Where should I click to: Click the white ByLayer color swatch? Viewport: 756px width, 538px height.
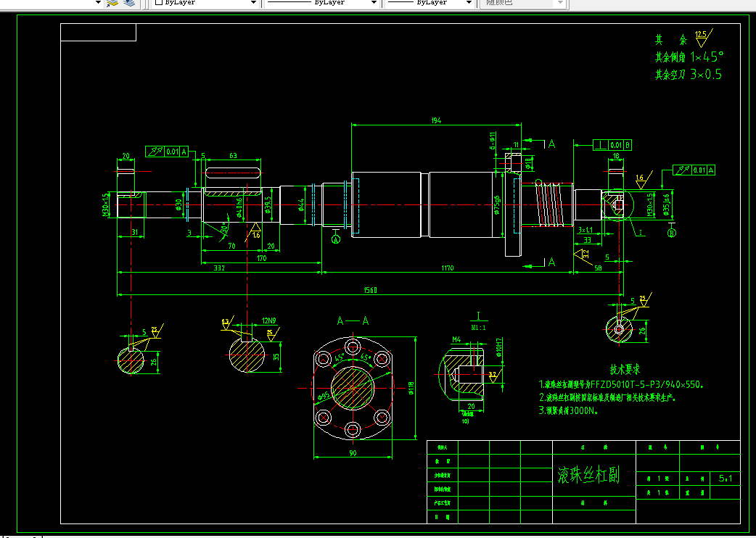coord(159,2)
